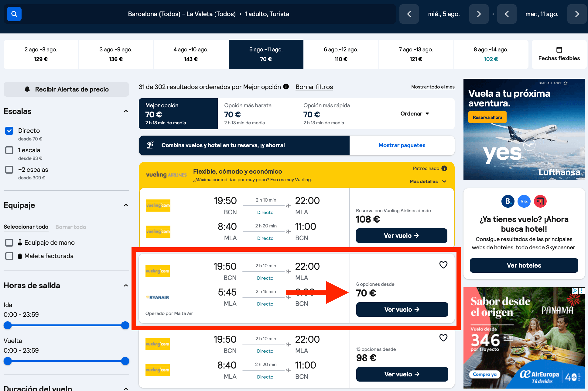Expand Más detalles on Vueling sponsored card
The image size is (588, 391).
point(428,182)
